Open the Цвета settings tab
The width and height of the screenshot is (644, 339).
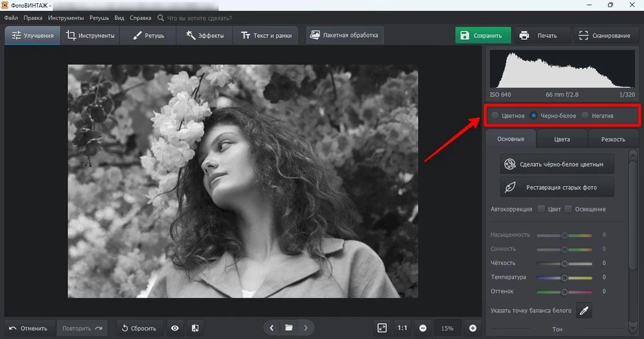(x=562, y=139)
